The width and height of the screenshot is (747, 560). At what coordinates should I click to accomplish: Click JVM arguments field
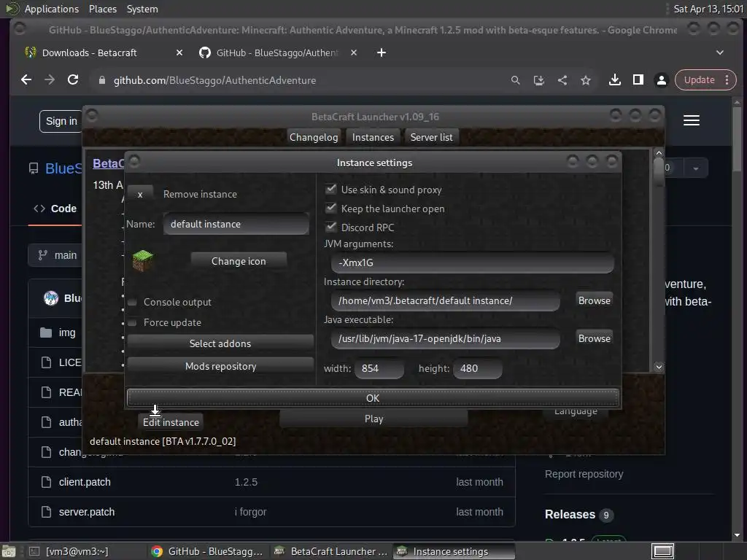click(472, 262)
